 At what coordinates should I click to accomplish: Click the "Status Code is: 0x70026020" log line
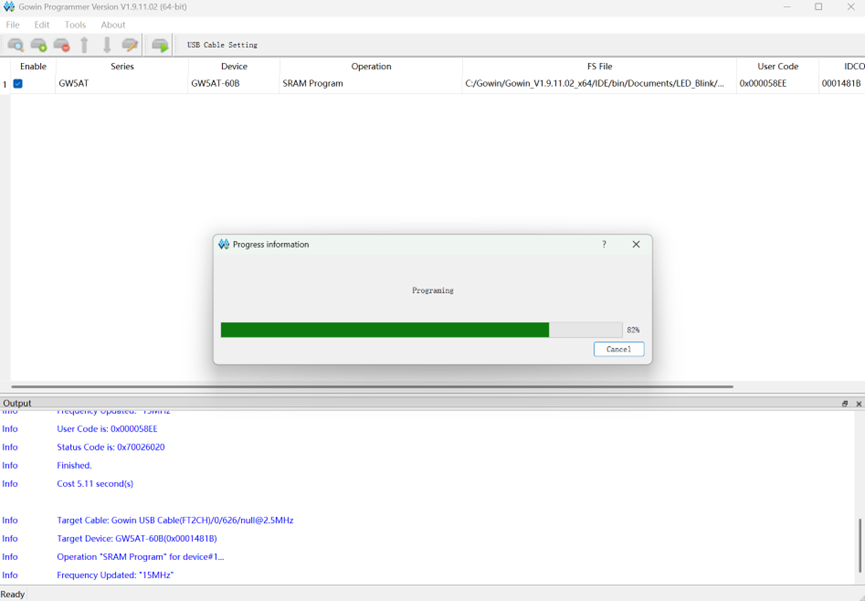pos(111,447)
